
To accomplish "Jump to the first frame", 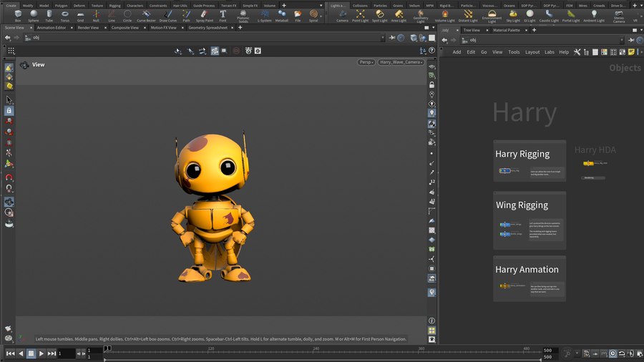I will [10, 353].
